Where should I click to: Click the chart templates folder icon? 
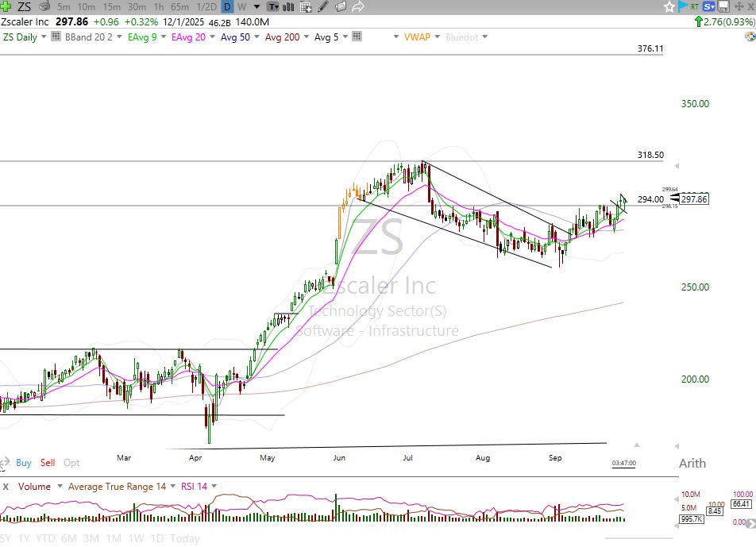(x=341, y=6)
